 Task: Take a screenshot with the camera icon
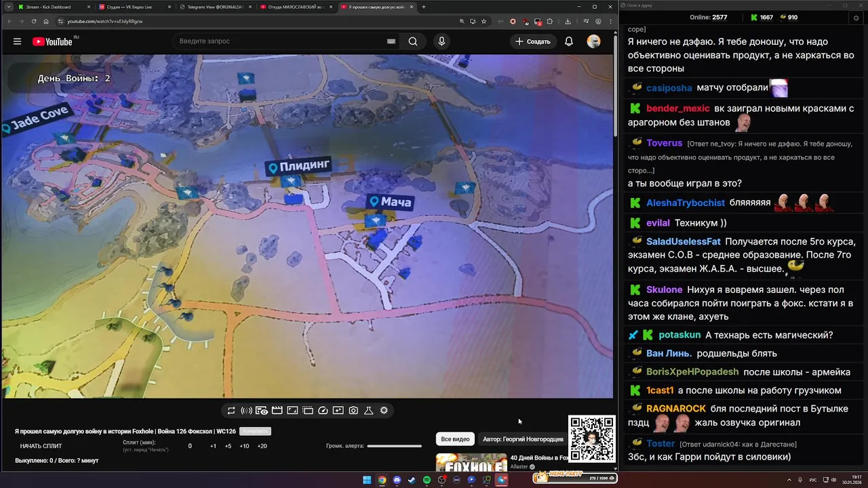point(353,411)
